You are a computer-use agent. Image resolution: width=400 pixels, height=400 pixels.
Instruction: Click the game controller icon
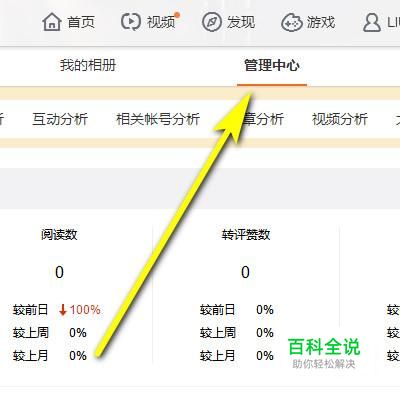point(292,22)
